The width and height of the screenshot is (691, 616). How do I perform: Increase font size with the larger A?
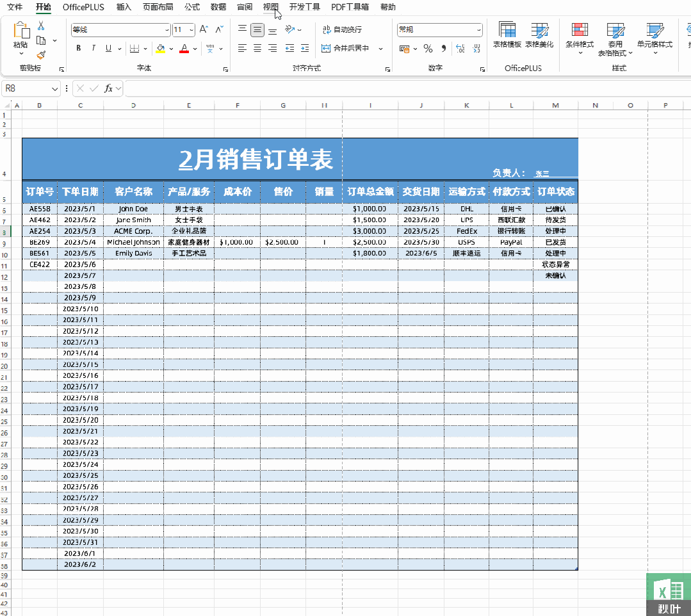204,29
